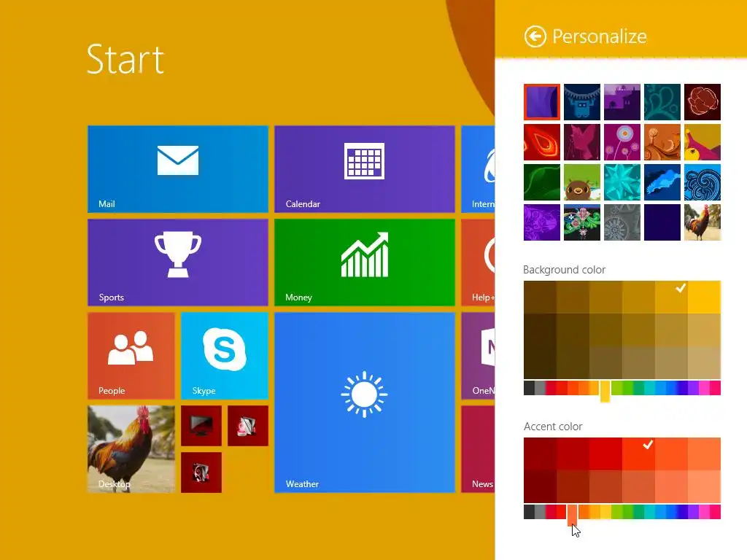The image size is (747, 560).
Task: Click small red tile beside the monitor tile
Action: coord(248,426)
